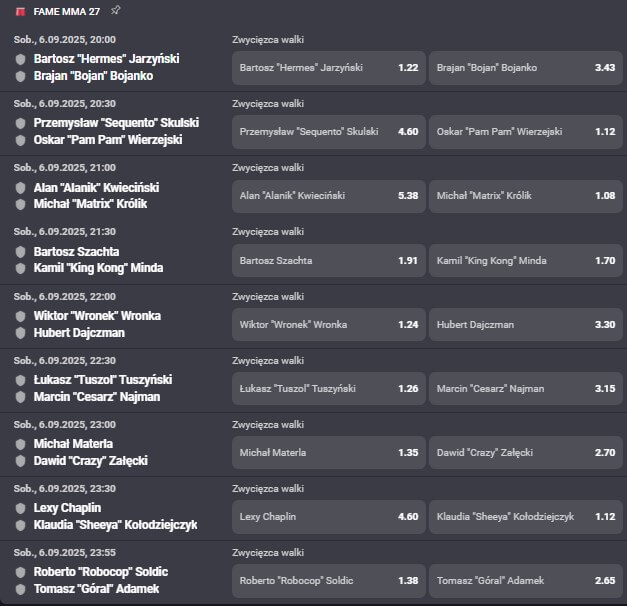Image resolution: width=627 pixels, height=606 pixels.
Task: Click shield icon next to Hubert Dajczman
Action: point(20,332)
